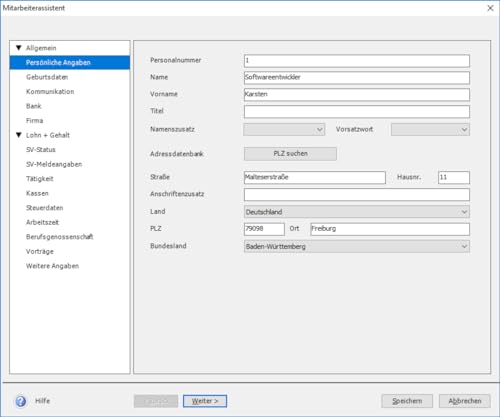This screenshot has height=417, width=500.
Task: Close the Mitarbeiterassistent dialog
Action: (x=490, y=8)
